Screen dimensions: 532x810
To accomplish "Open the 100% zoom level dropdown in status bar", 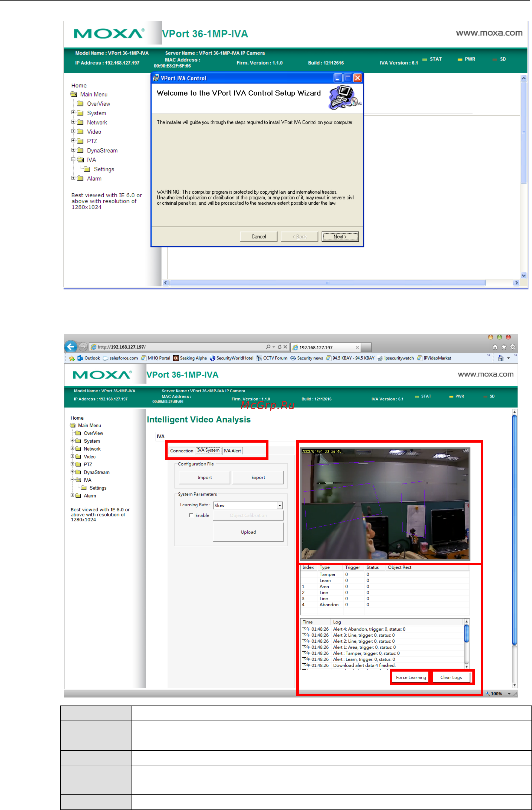I will [509, 694].
